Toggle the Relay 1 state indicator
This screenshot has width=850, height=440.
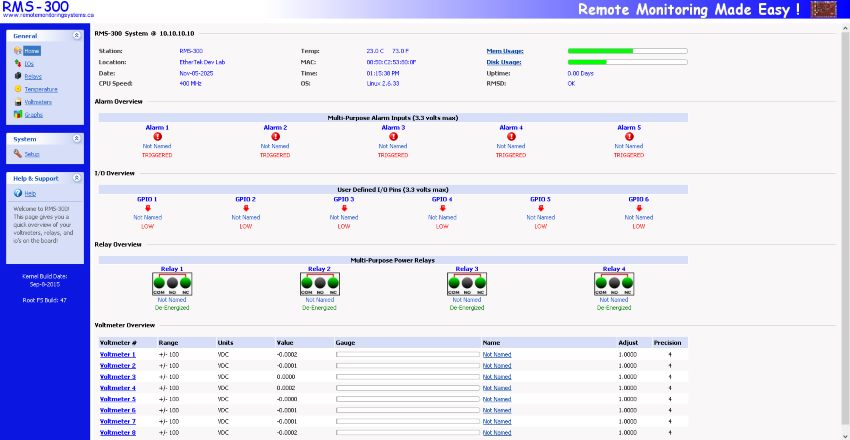click(x=172, y=284)
